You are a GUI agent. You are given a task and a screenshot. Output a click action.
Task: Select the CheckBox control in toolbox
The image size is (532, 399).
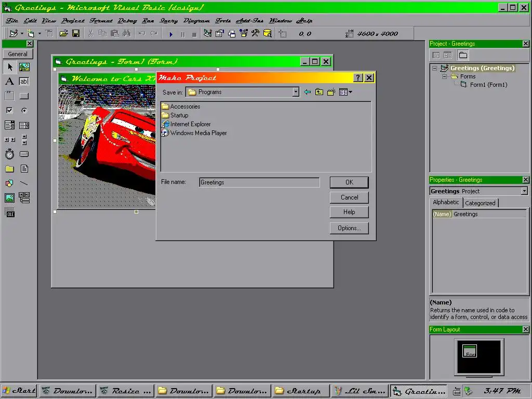pos(10,110)
